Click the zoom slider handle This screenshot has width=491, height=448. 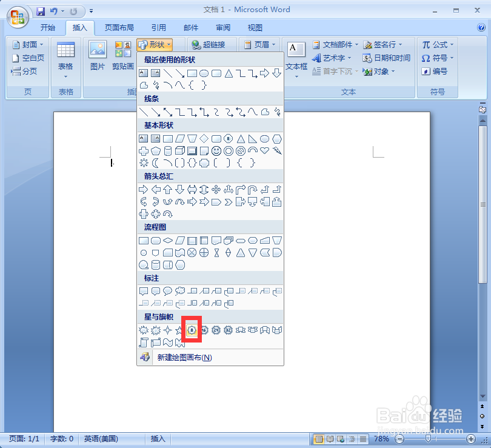pyautogui.click(x=428, y=439)
